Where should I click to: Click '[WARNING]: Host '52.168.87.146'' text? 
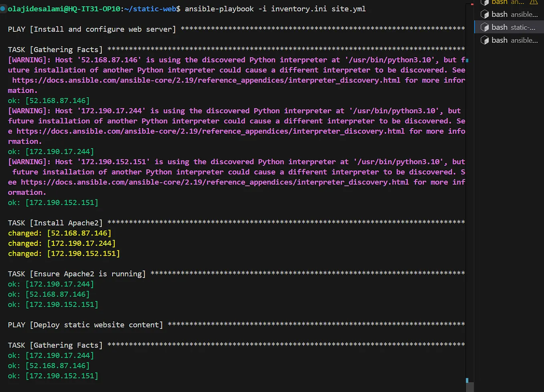point(75,60)
